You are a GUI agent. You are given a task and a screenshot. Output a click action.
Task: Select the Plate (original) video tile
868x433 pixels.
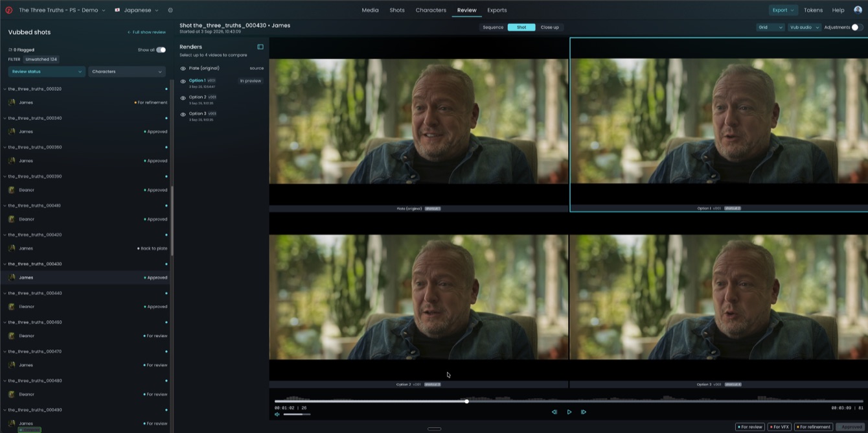pos(419,123)
